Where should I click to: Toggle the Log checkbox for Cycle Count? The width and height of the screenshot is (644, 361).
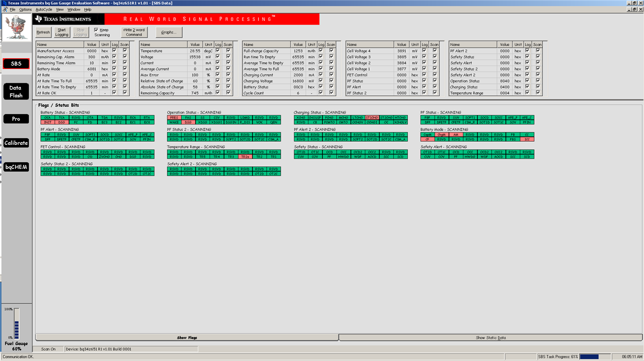pos(321,93)
